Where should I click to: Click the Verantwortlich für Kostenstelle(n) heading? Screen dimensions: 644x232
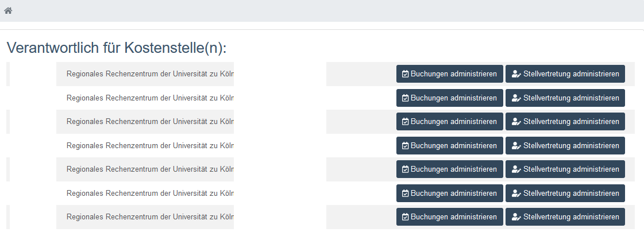pos(117,48)
